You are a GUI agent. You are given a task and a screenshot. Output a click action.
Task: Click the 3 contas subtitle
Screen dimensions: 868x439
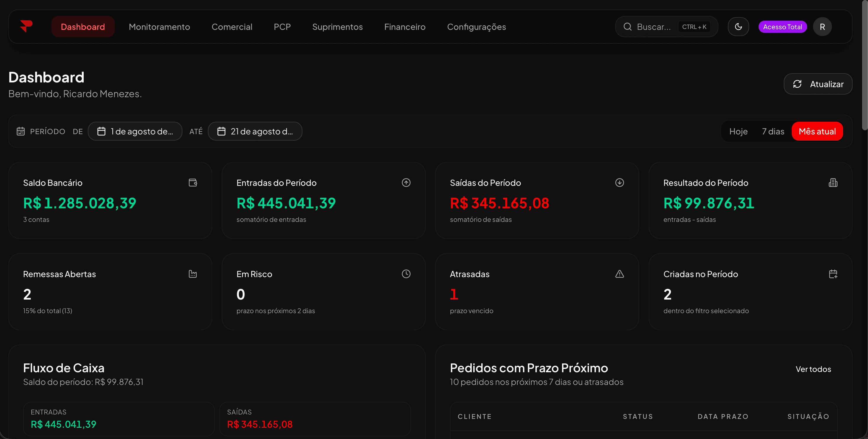click(36, 219)
